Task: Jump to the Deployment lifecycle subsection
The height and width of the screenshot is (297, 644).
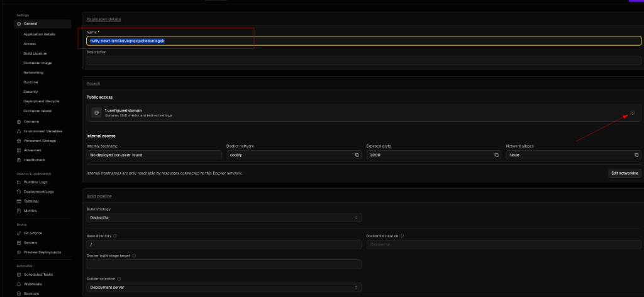Action: (42, 101)
